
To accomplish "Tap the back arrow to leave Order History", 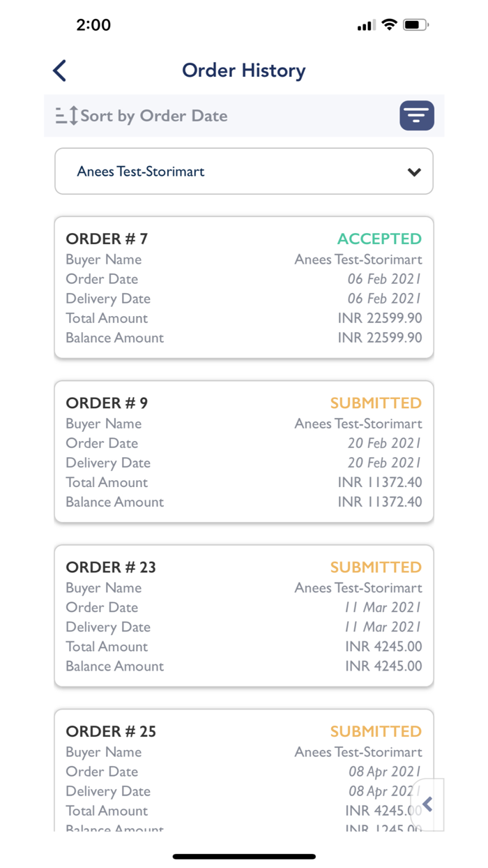I will click(x=59, y=70).
